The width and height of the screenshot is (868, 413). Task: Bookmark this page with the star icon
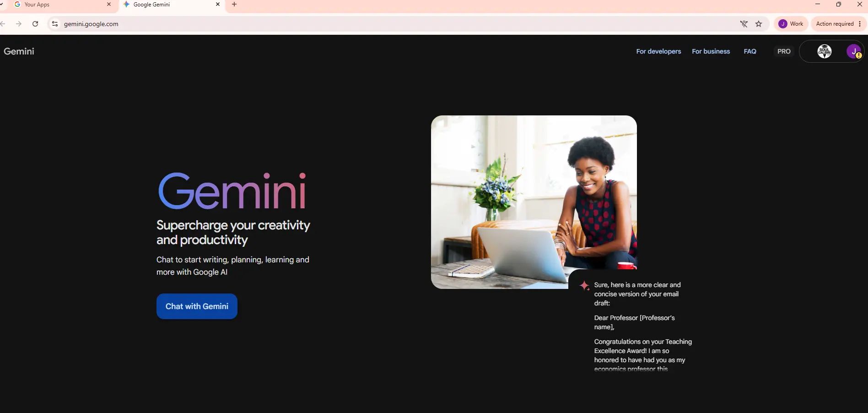pos(759,24)
